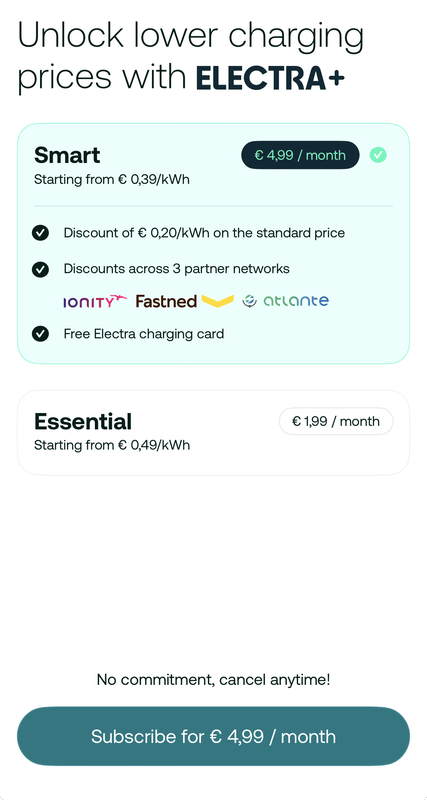Expand the Essential plan heading
This screenshot has height=800, width=427.
pos(83,422)
